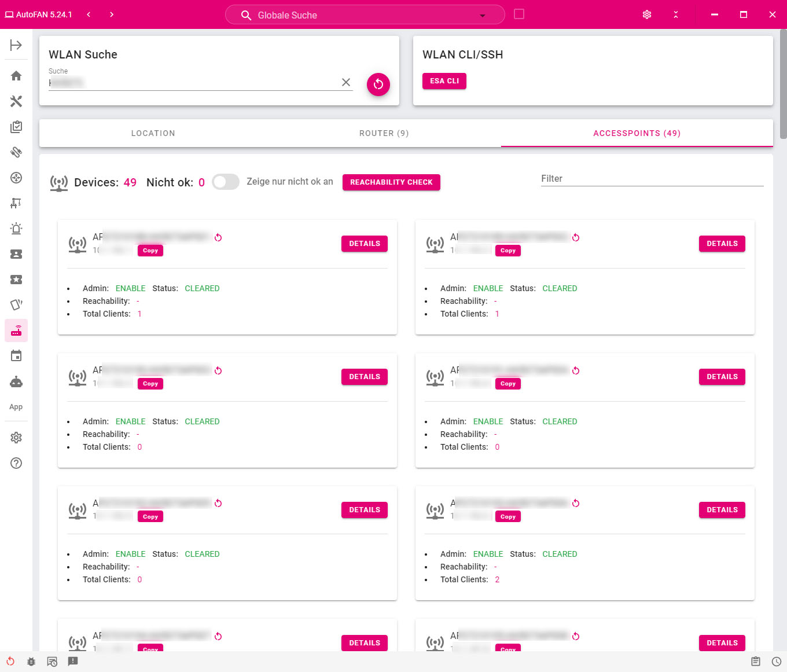Open the help question mark icon

click(16, 463)
